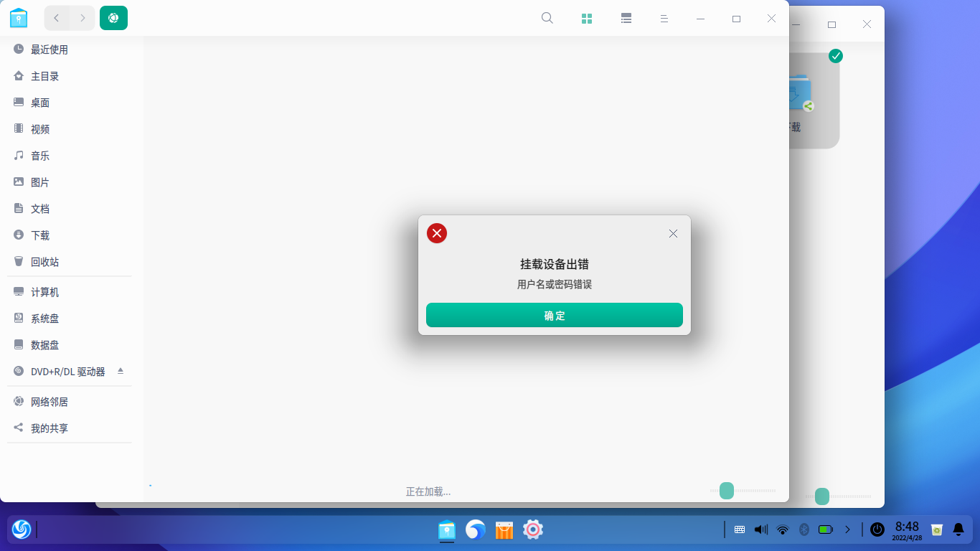Switch to list view mode

click(x=626, y=18)
